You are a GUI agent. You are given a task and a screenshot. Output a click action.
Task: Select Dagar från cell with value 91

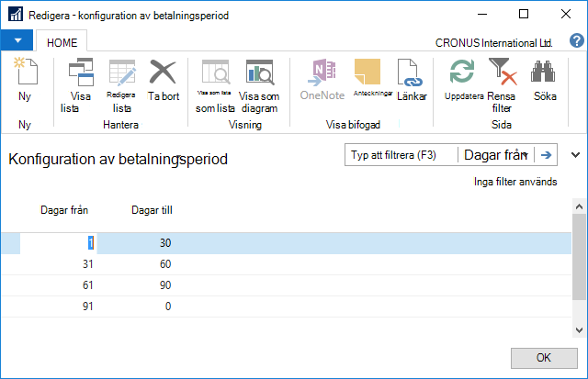coord(58,306)
